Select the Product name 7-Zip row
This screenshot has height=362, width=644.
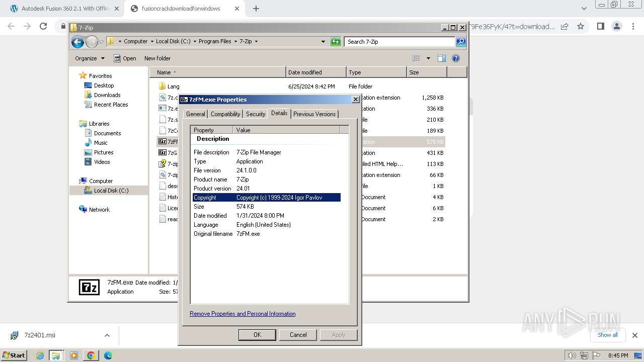pyautogui.click(x=267, y=179)
